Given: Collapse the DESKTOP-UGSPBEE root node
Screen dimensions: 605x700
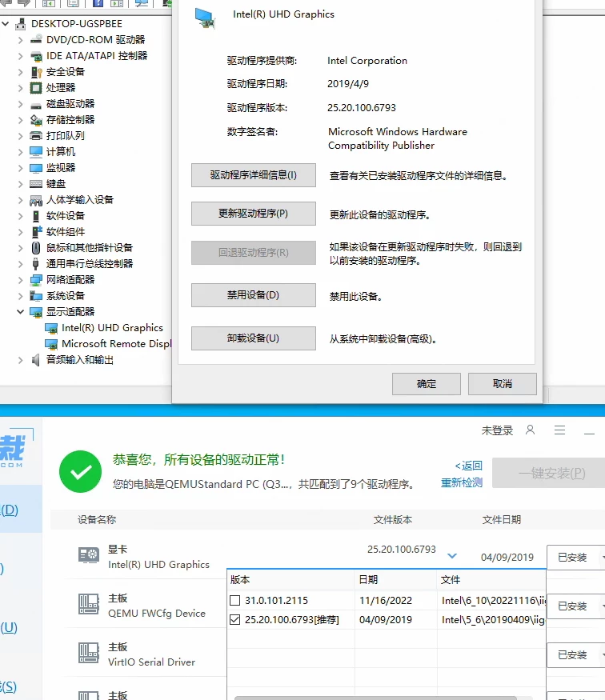Looking at the screenshot, I should point(6,24).
